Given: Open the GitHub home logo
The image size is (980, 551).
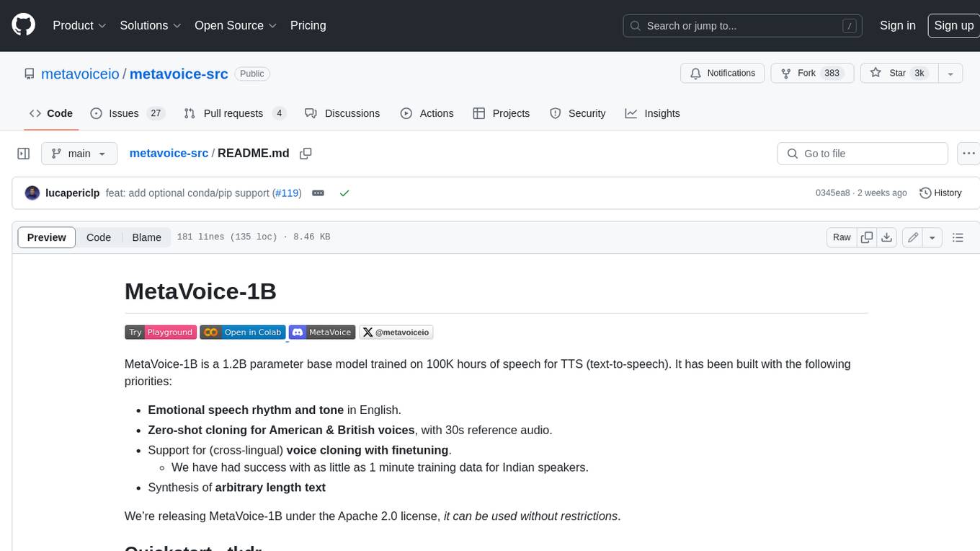Looking at the screenshot, I should pos(23,25).
